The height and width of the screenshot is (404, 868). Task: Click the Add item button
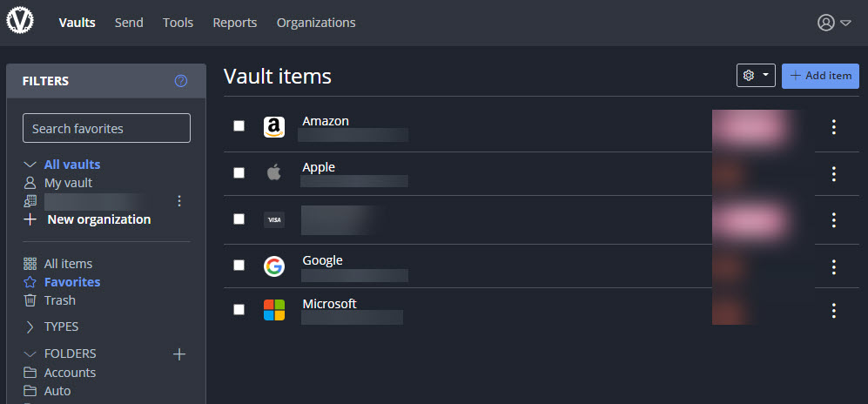[x=820, y=76]
